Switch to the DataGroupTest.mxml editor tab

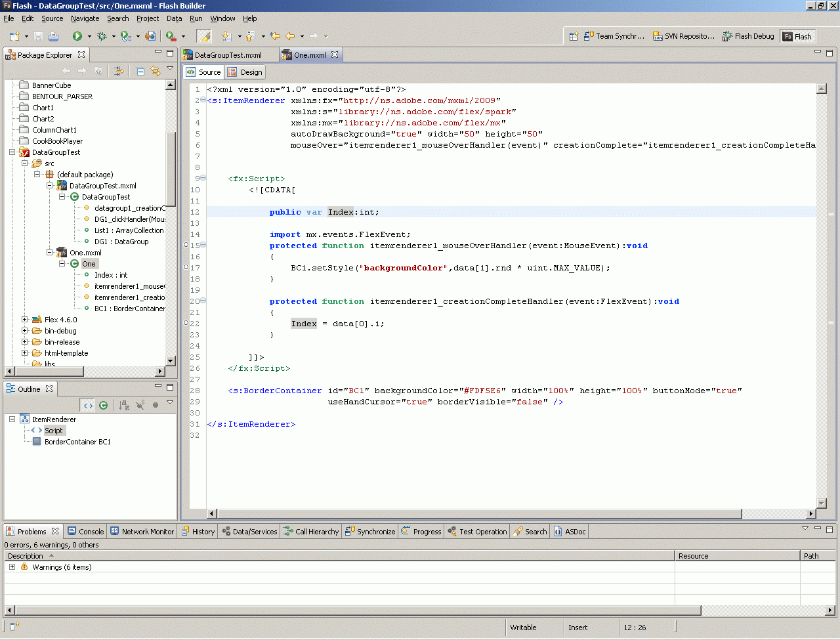point(227,55)
